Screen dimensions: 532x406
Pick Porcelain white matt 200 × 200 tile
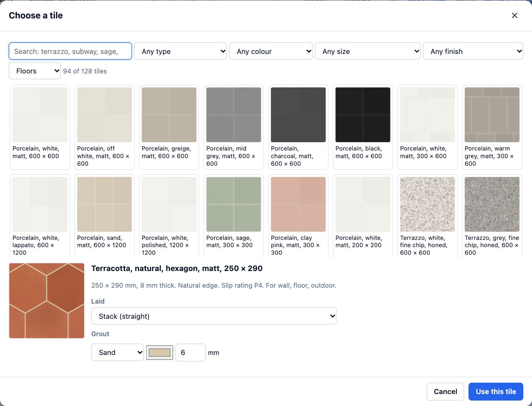(363, 216)
